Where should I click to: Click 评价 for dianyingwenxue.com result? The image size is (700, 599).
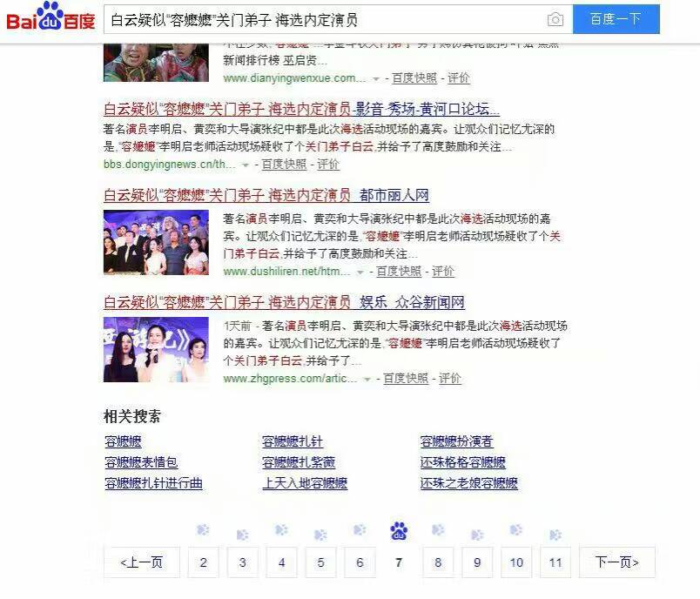(x=459, y=78)
